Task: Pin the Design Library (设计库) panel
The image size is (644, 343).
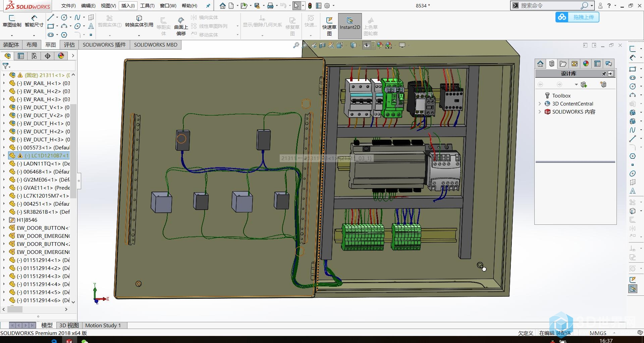Action: coord(604,74)
